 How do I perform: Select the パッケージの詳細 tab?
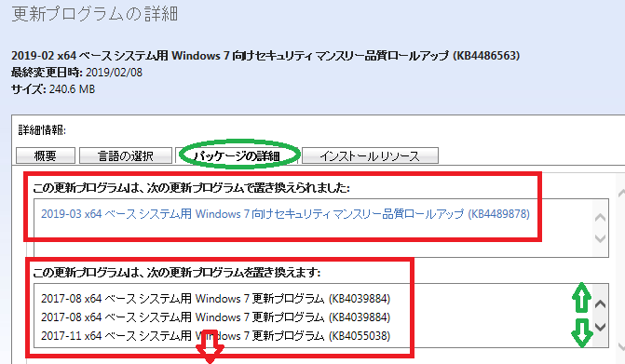[238, 155]
